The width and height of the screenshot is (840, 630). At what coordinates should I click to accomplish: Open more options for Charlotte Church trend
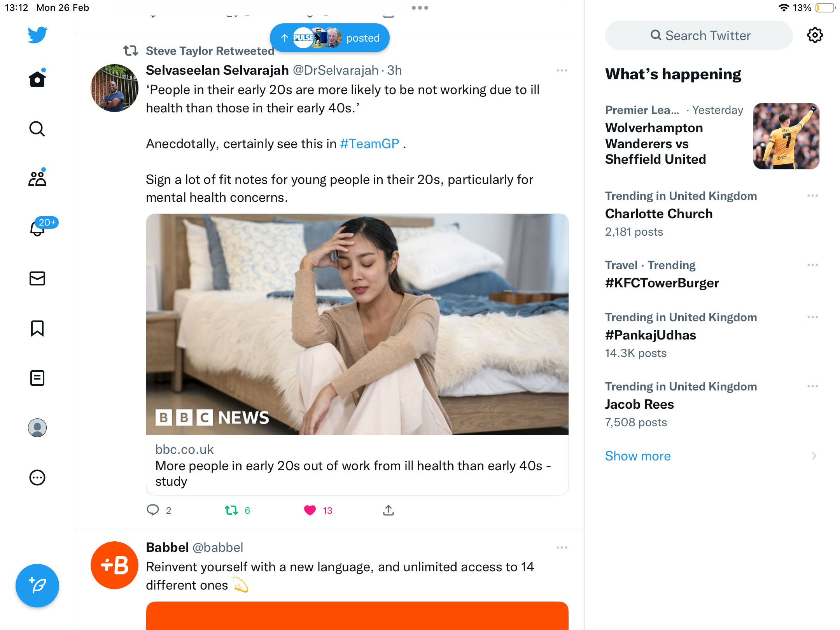[x=813, y=196]
